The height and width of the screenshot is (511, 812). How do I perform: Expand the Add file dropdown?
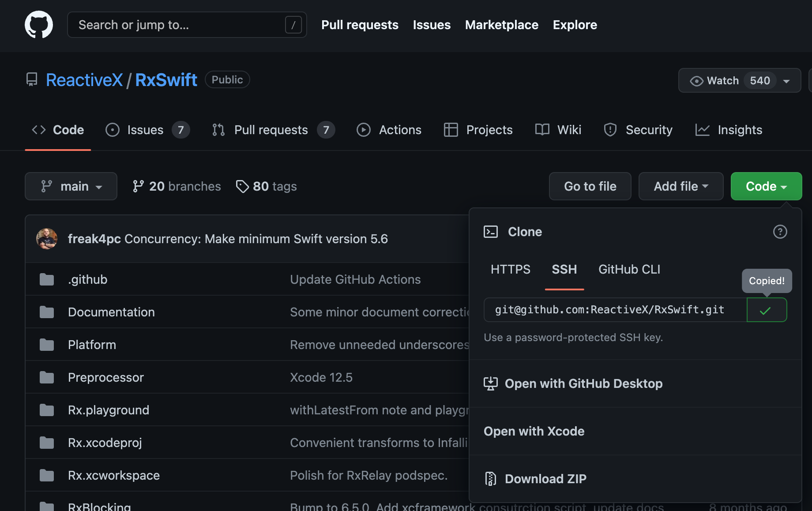(681, 186)
